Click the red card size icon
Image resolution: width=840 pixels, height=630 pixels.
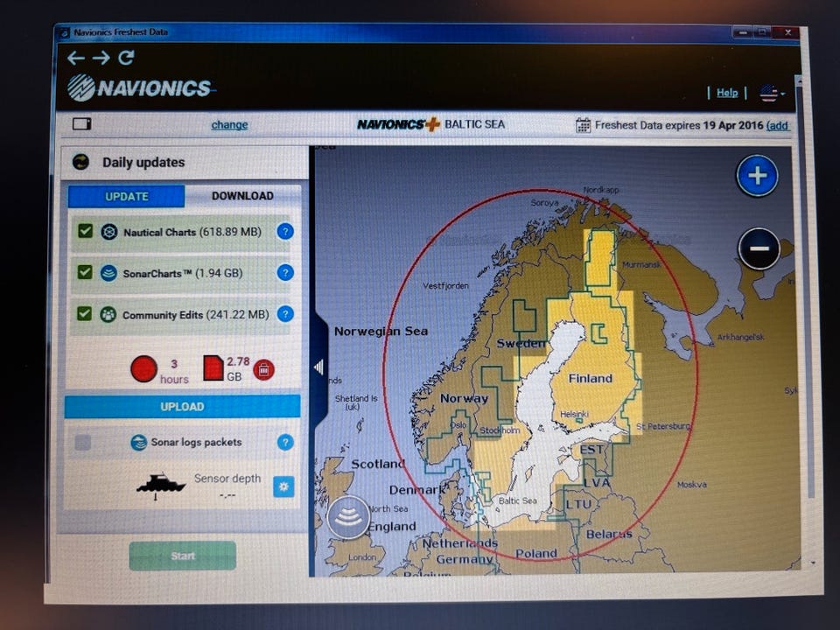point(213,368)
